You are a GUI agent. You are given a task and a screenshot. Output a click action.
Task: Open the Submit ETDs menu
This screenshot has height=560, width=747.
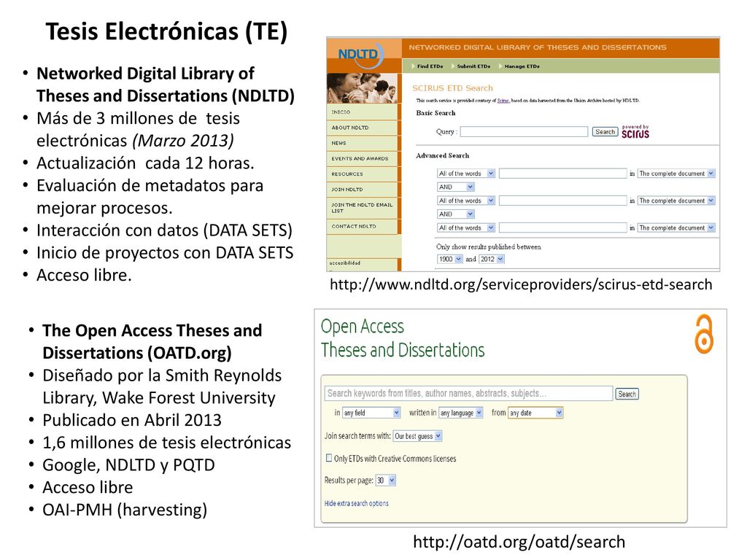[x=473, y=66]
